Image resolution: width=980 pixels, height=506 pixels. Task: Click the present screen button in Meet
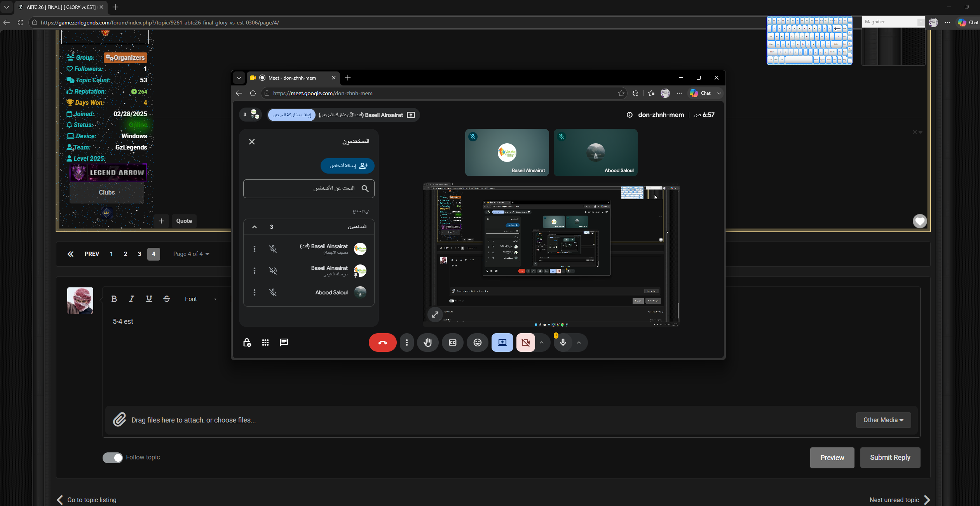502,343
